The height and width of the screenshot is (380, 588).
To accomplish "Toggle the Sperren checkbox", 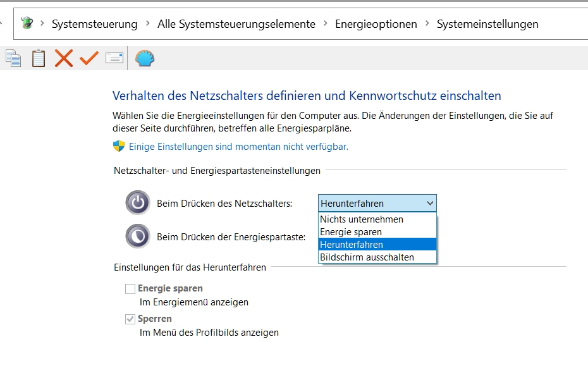I will pyautogui.click(x=130, y=319).
